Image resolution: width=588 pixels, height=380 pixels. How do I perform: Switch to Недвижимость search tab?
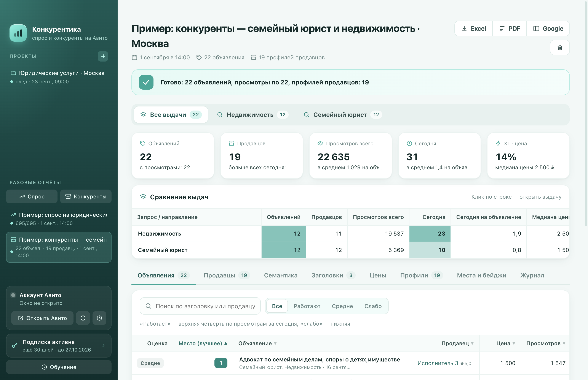tap(252, 114)
